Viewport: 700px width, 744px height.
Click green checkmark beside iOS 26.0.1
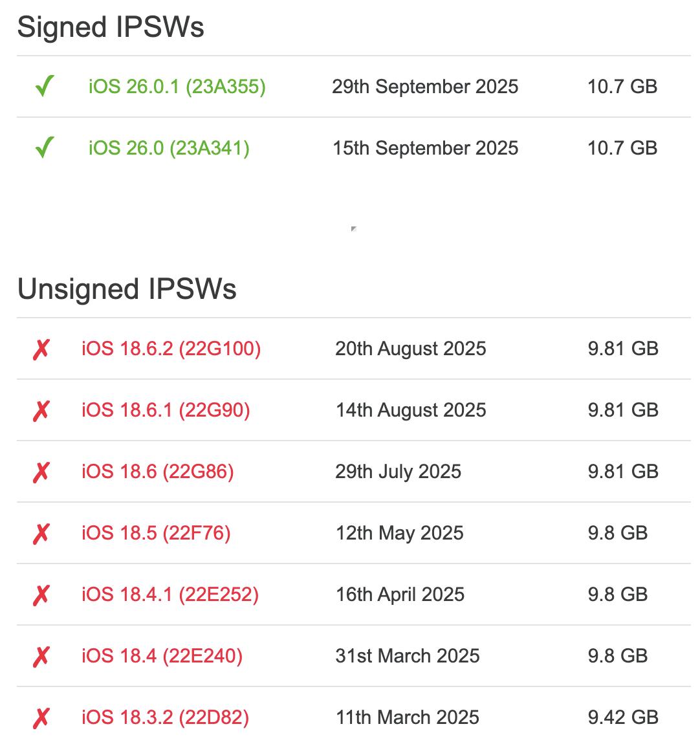coord(44,86)
